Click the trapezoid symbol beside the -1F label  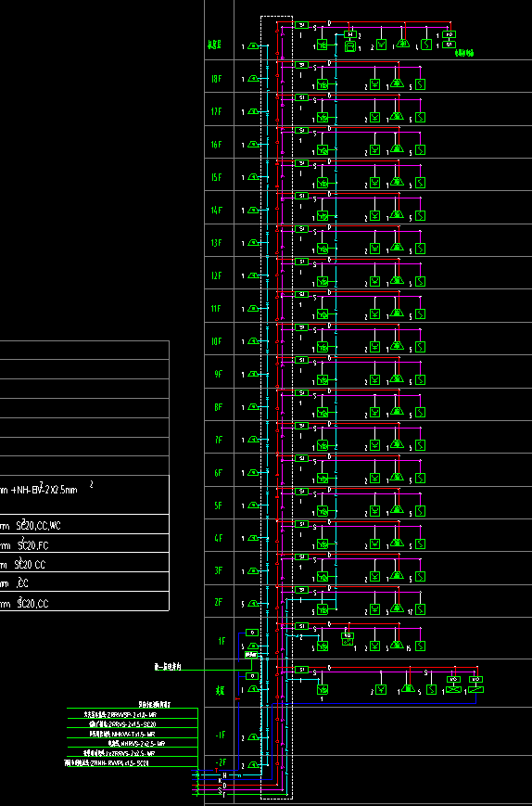254,737
